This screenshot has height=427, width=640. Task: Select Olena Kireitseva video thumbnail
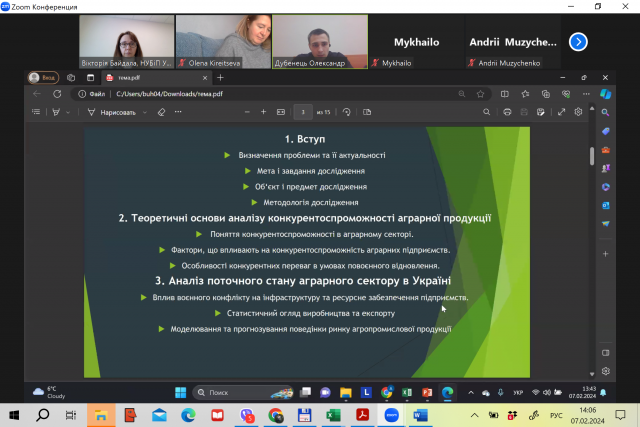[223, 42]
